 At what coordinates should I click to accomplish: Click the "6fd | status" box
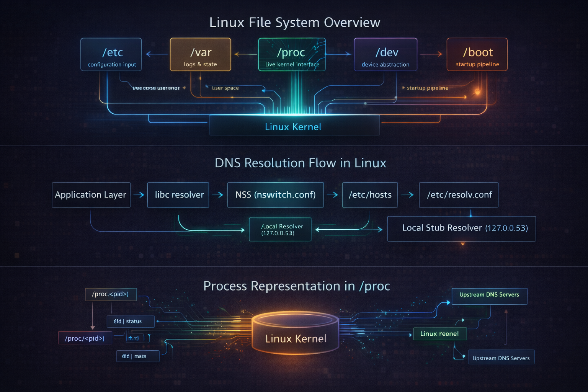[x=131, y=322]
